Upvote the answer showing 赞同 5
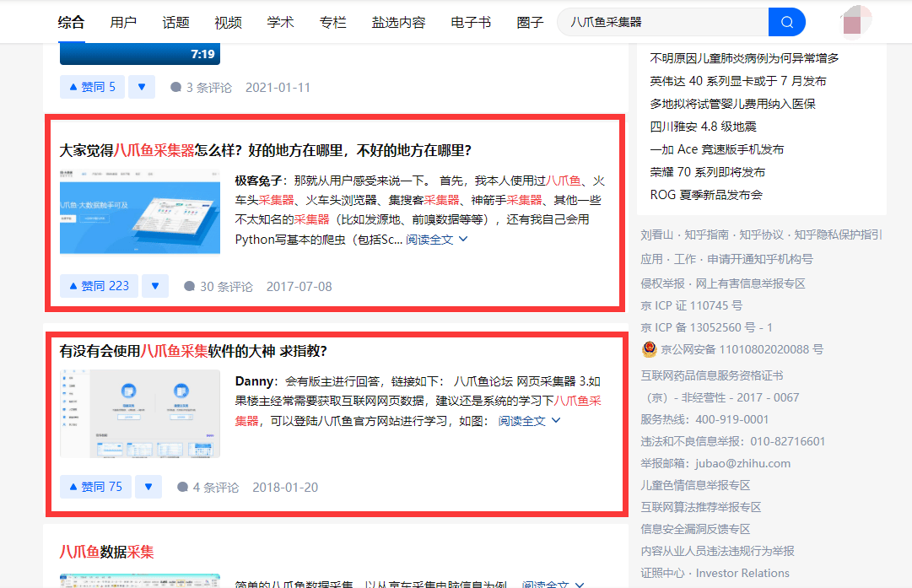This screenshot has width=912, height=588. (x=92, y=87)
